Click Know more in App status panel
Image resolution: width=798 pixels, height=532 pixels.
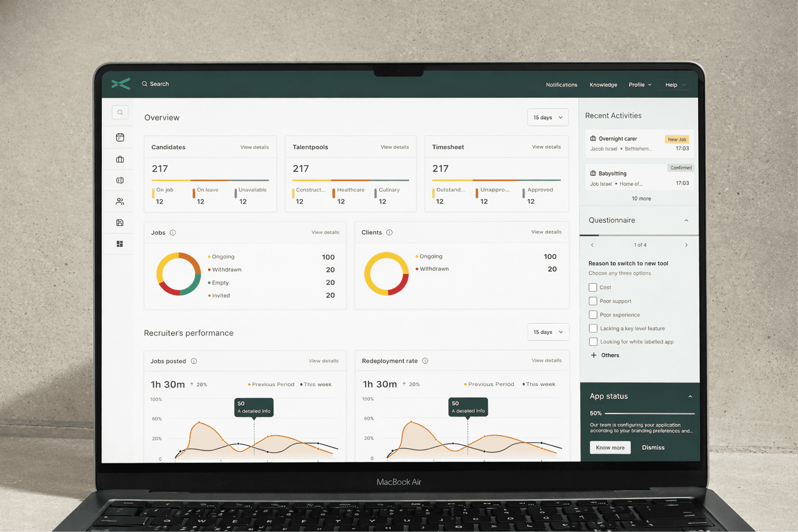(610, 447)
